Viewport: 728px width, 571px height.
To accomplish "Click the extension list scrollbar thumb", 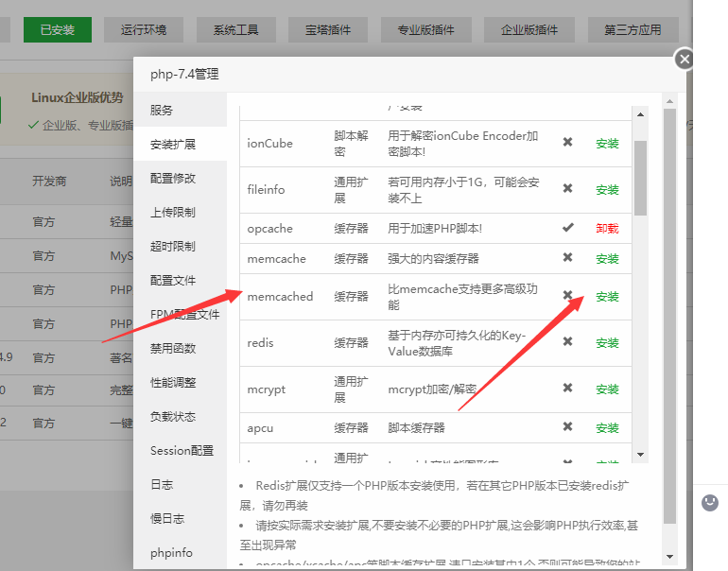I will tap(640, 178).
